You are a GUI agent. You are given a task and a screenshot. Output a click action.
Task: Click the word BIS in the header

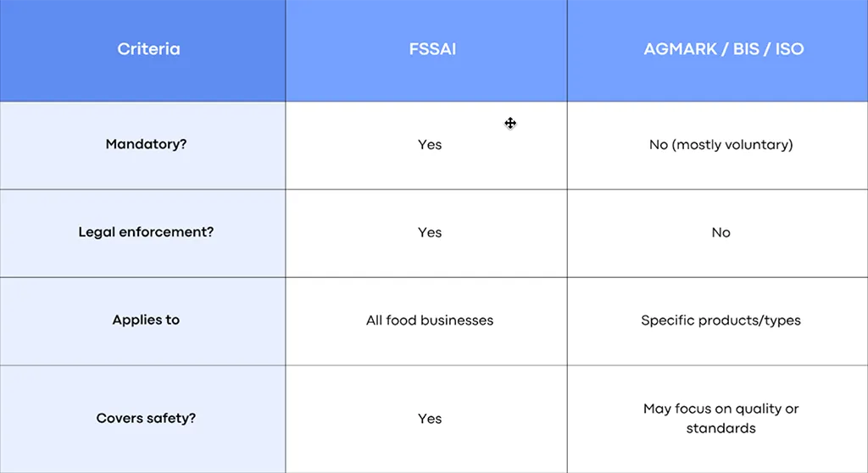pos(746,49)
